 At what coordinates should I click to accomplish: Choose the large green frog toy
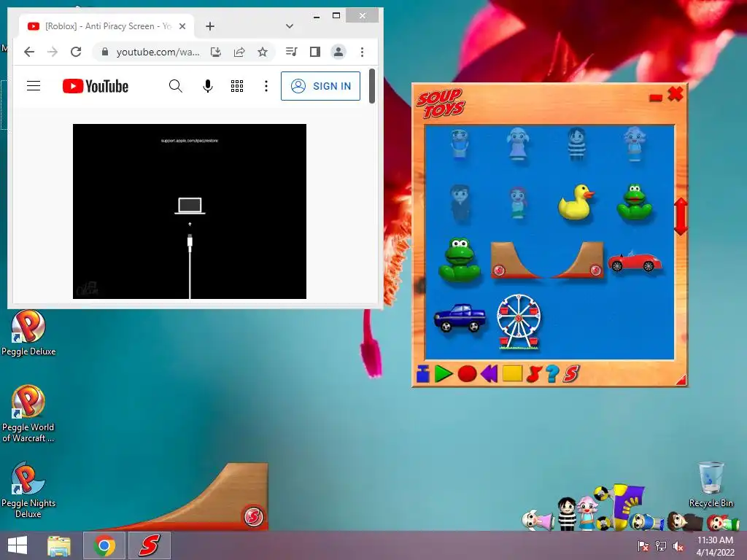click(x=460, y=260)
